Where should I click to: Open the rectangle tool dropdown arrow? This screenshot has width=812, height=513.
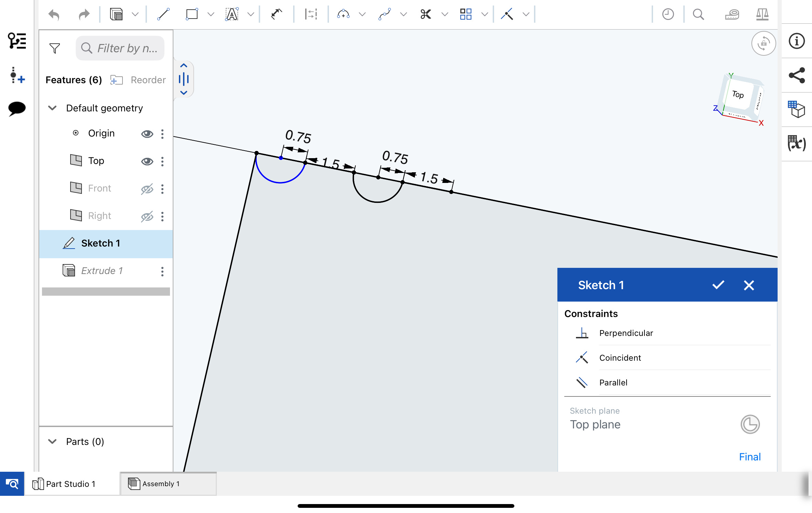(x=211, y=14)
